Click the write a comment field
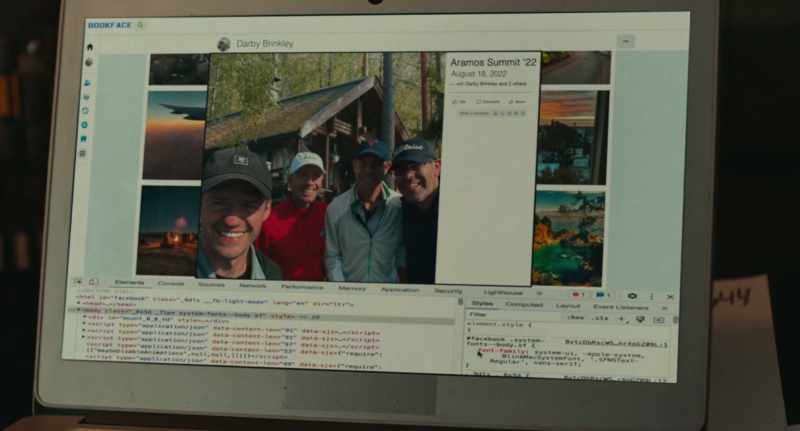 [x=492, y=113]
